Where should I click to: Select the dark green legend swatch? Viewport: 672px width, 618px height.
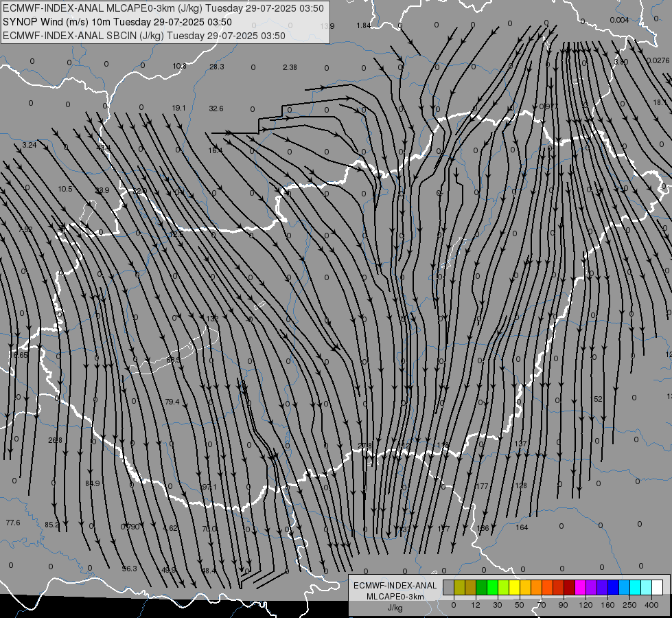482,587
